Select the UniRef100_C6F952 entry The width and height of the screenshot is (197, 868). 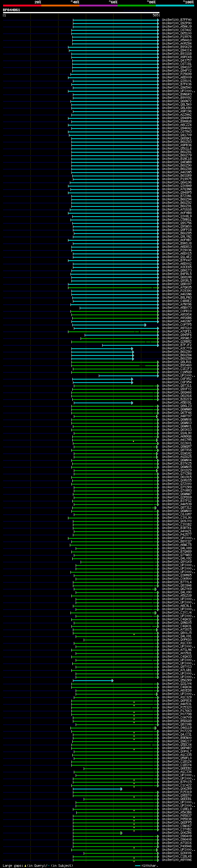176,379
